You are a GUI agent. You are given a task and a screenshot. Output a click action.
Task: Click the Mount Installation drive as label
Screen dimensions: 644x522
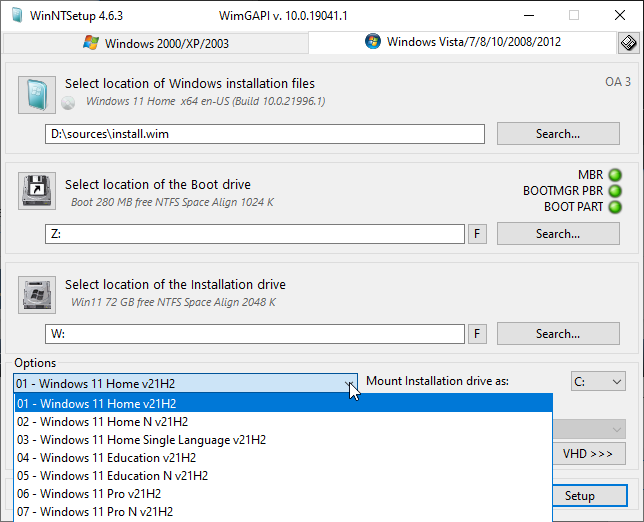(437, 381)
